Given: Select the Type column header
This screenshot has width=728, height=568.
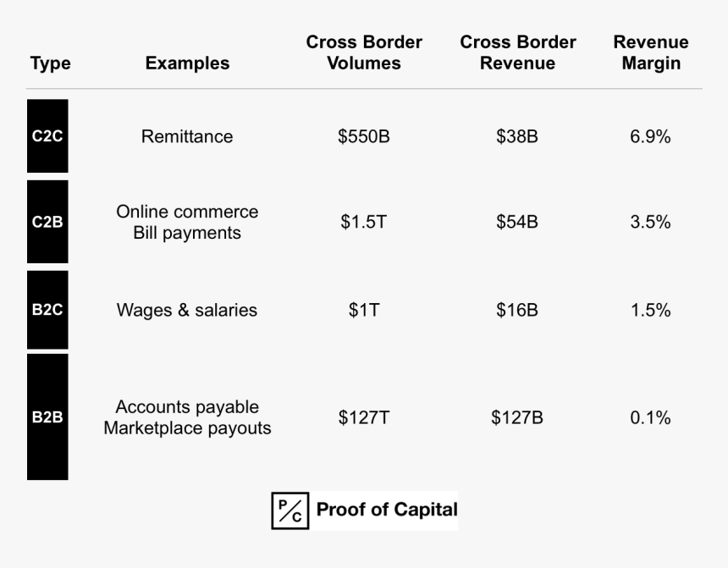Looking at the screenshot, I should (50, 63).
